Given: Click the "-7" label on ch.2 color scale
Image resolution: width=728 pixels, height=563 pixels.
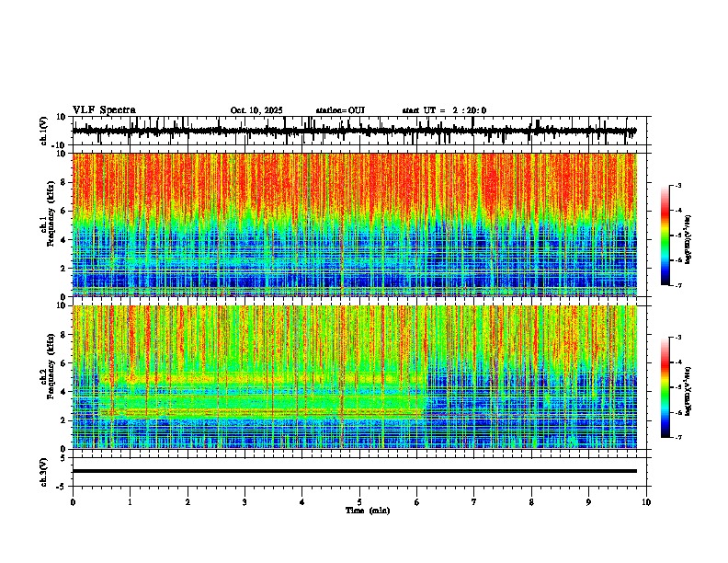Looking at the screenshot, I should pos(678,437).
